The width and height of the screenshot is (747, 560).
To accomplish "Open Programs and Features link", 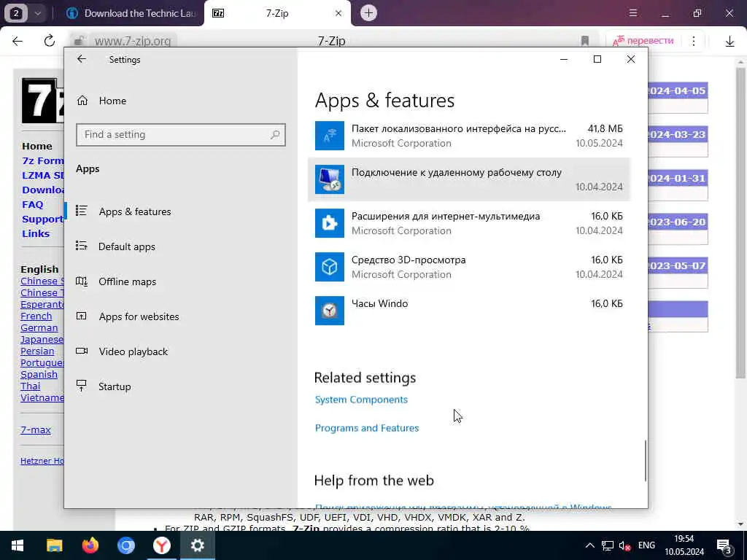I will (x=367, y=428).
